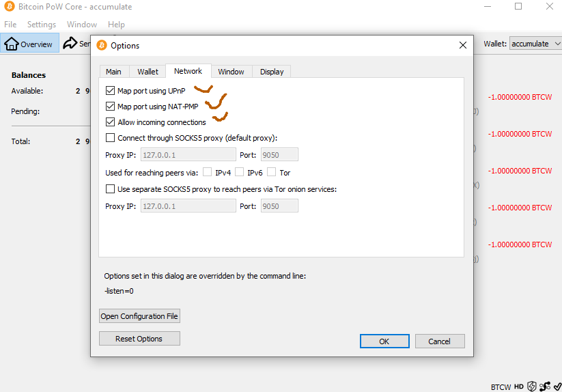Screen dimensions: 562x392
Task: Maximize the Bitcoin PoW Core window
Action: pyautogui.click(x=518, y=6)
